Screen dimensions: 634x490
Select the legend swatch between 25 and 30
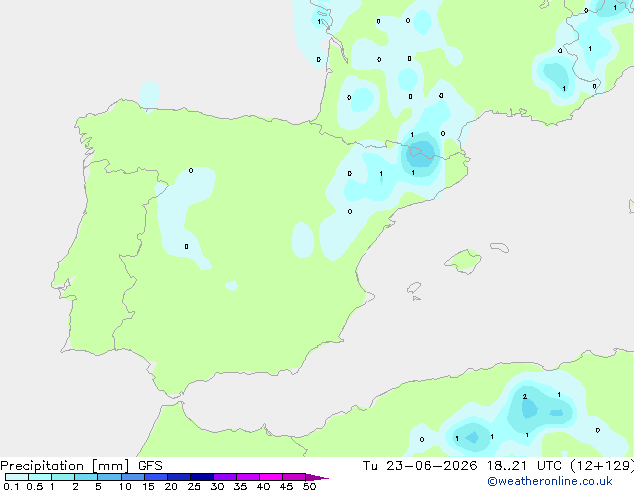202,477
